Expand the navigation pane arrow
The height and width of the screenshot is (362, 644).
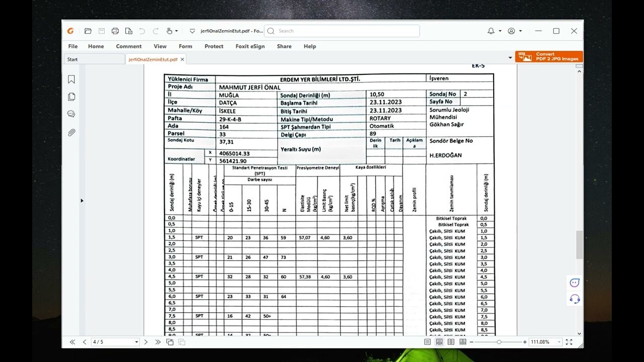(82, 201)
